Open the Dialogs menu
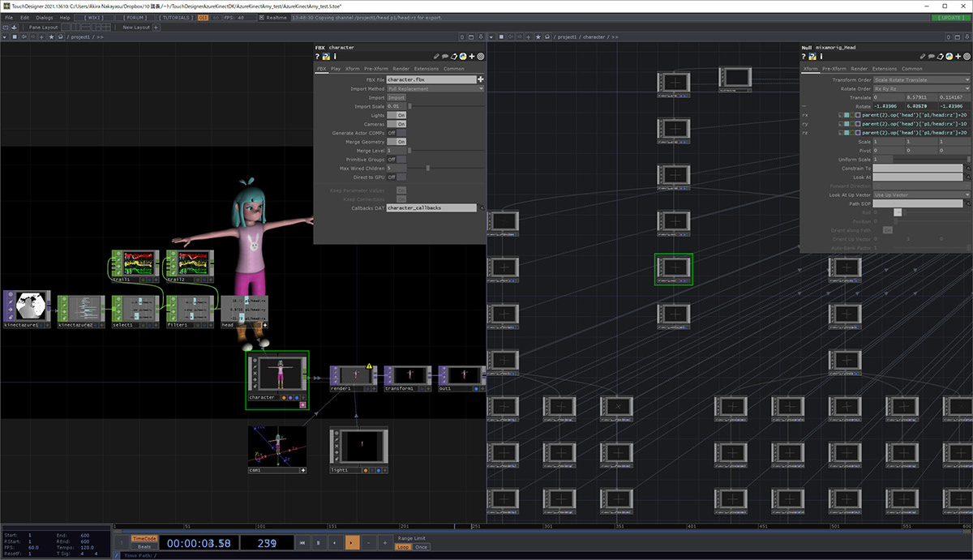The image size is (973, 560). 45,17
